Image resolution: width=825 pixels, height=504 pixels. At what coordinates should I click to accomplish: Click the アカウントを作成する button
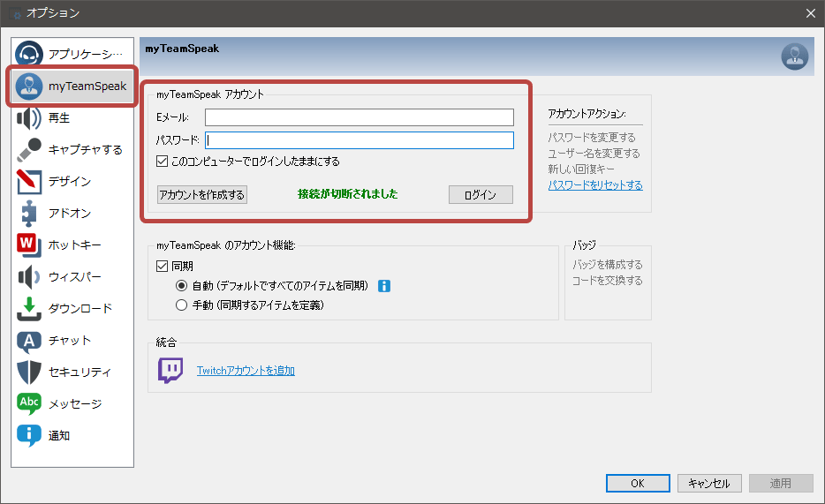coord(202,194)
